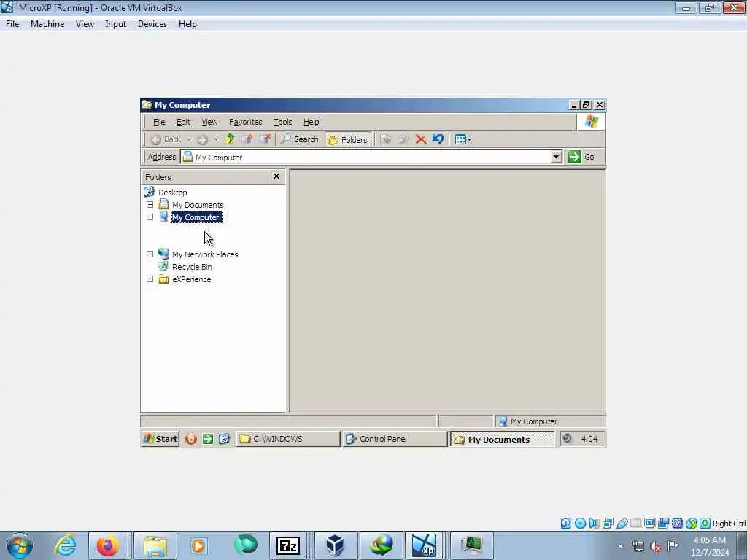Click the VirtualBox hard disk status icon

(565, 524)
